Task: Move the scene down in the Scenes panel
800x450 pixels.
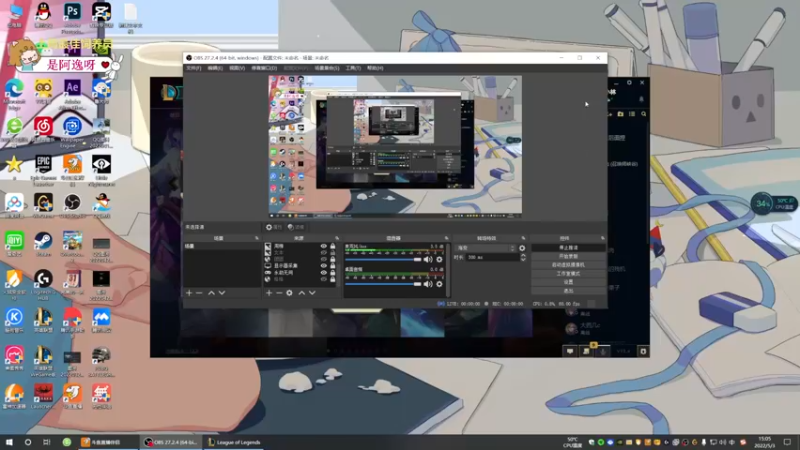Action: coord(222,293)
